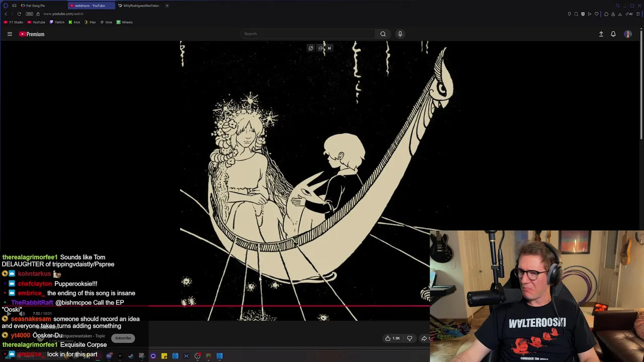The image size is (644, 362).
Task: Click chat username TheRabbitRaft
Action: [x=32, y=303]
